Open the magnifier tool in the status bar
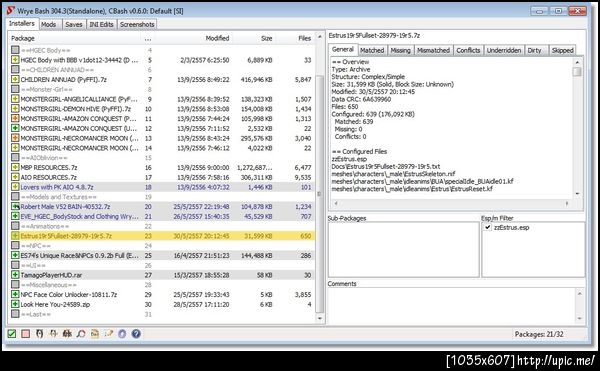This screenshot has height=371, width=600. (81, 334)
